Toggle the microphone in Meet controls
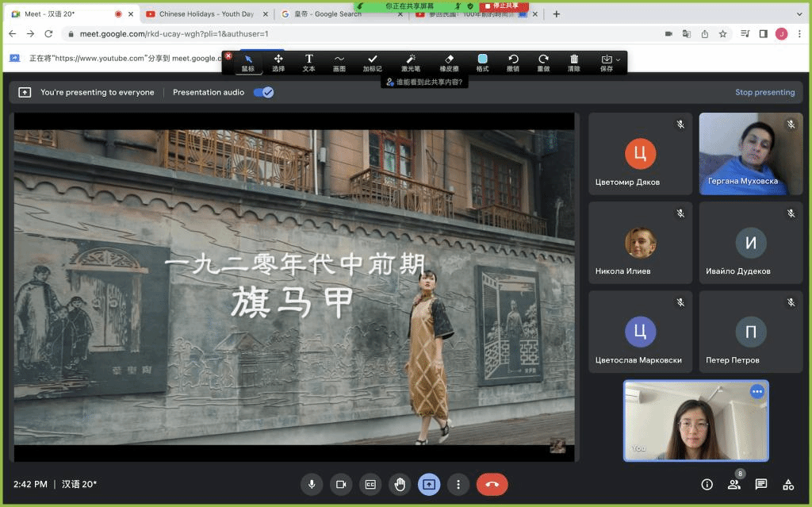 click(x=312, y=484)
